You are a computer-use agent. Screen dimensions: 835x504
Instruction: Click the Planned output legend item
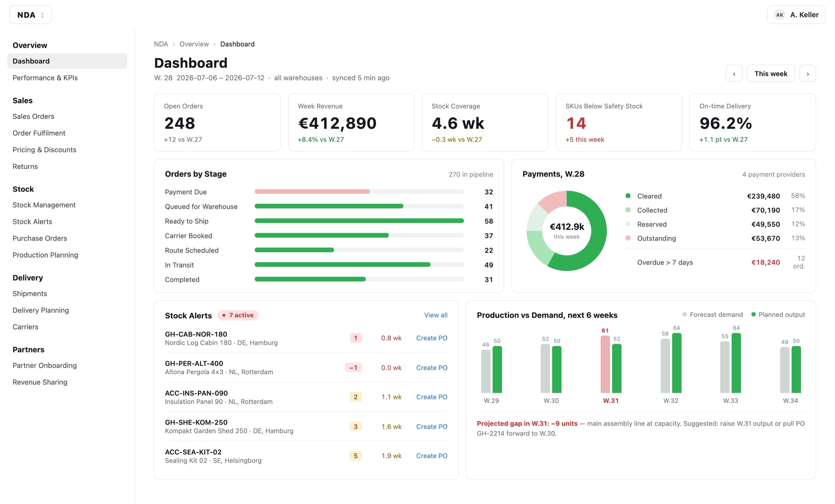(x=778, y=315)
